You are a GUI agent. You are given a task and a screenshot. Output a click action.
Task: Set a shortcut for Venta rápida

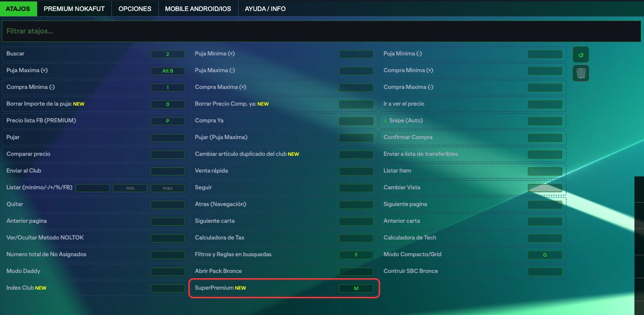click(x=356, y=172)
